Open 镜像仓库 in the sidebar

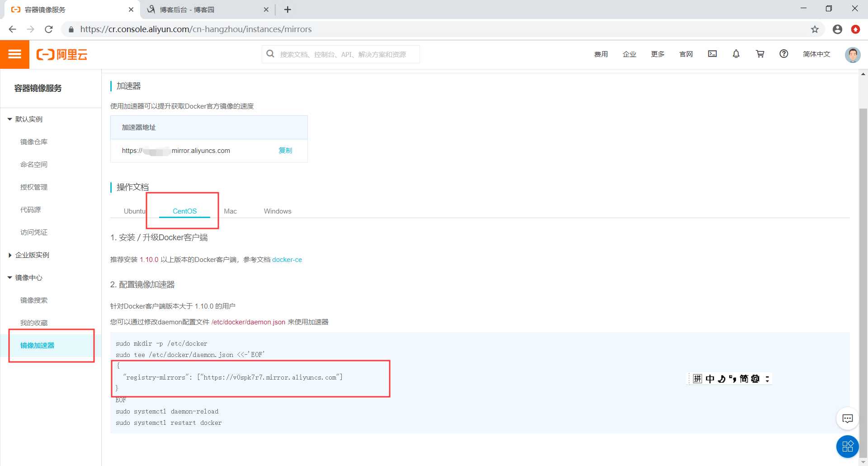click(x=34, y=142)
